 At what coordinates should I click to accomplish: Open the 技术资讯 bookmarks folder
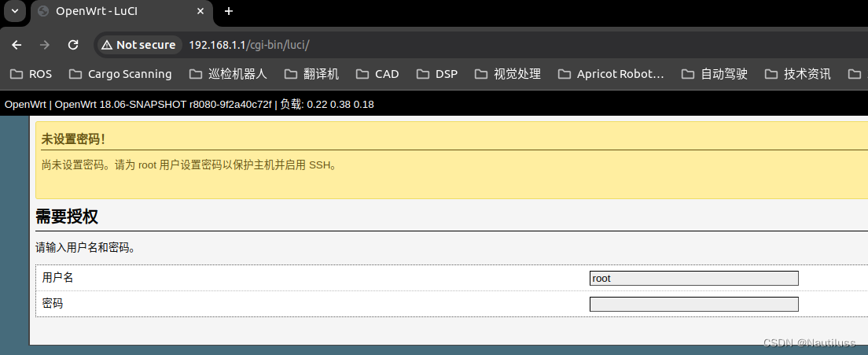pyautogui.click(x=798, y=74)
